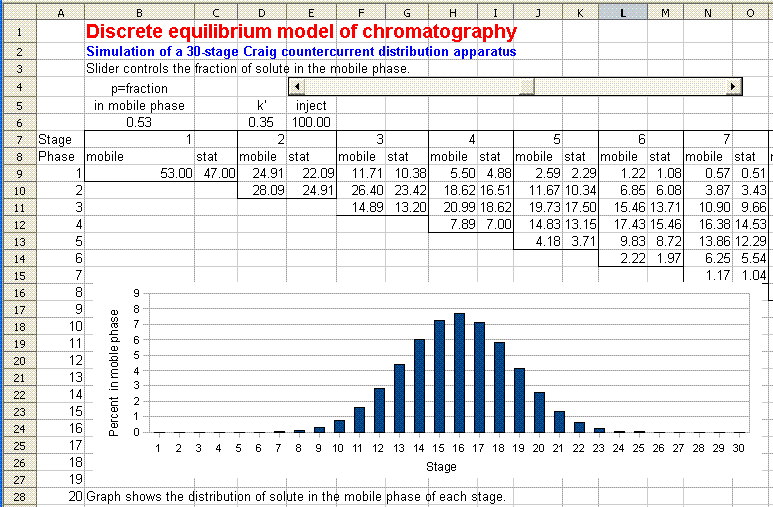Select column E header
The width and height of the screenshot is (773, 507).
click(311, 11)
